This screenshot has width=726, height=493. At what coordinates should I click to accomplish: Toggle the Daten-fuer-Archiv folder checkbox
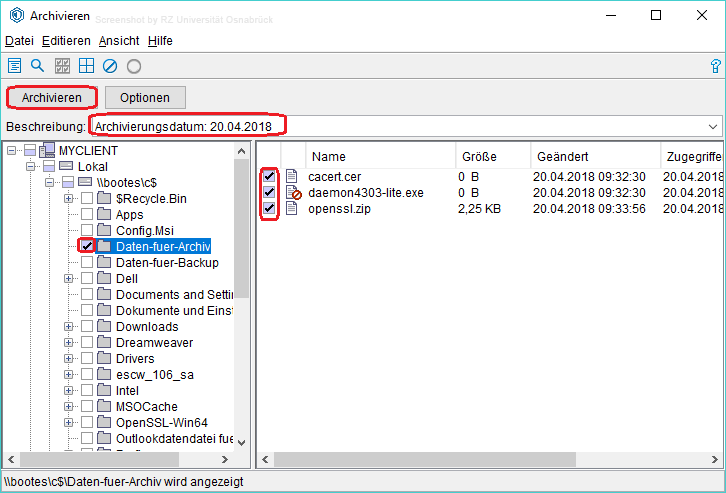88,246
